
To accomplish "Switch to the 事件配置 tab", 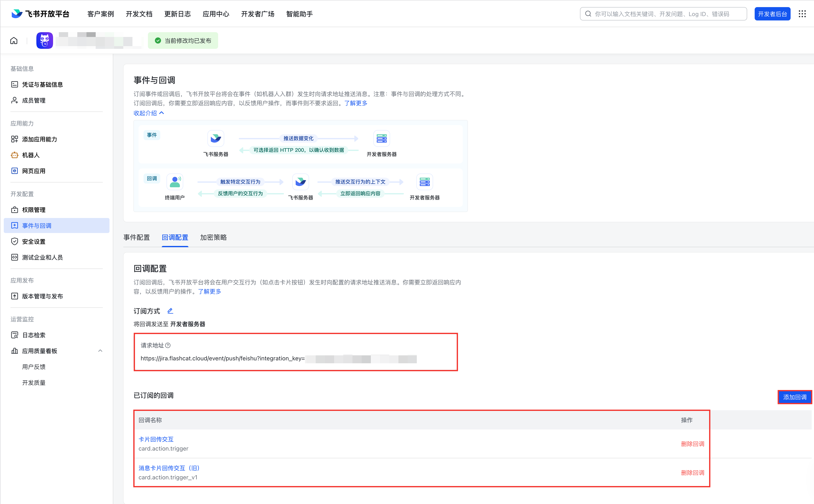I will coord(136,237).
